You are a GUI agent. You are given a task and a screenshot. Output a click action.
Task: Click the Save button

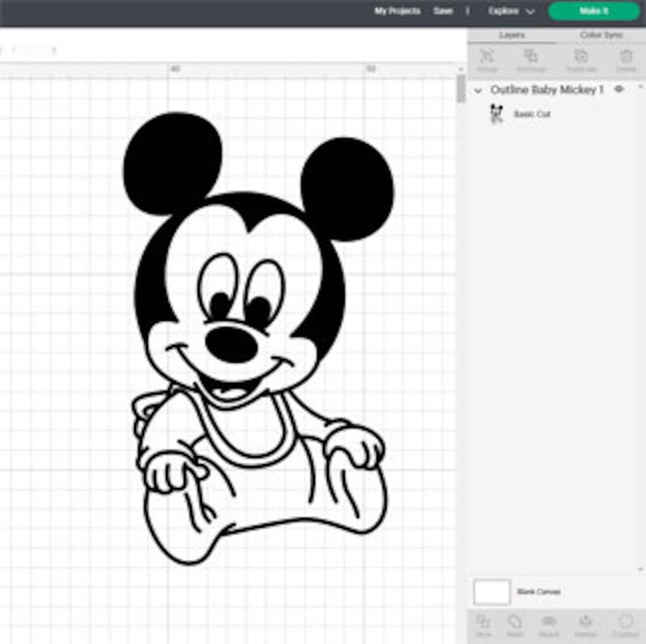(443, 11)
